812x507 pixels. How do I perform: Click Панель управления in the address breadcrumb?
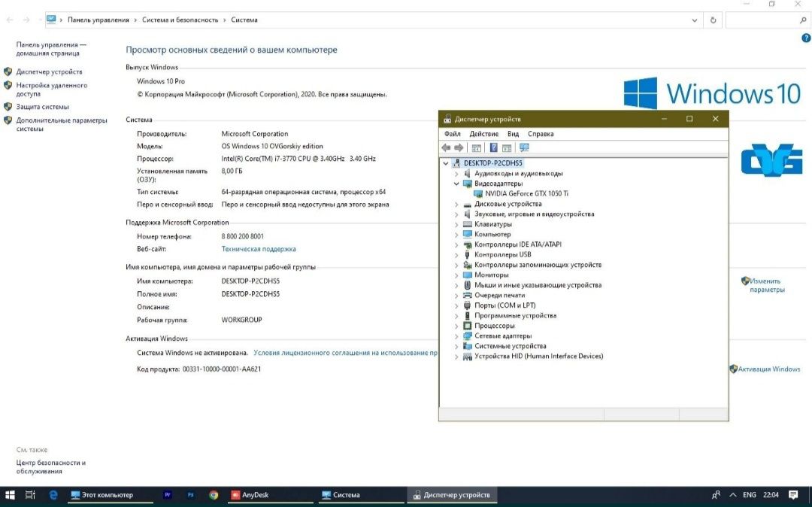point(98,20)
